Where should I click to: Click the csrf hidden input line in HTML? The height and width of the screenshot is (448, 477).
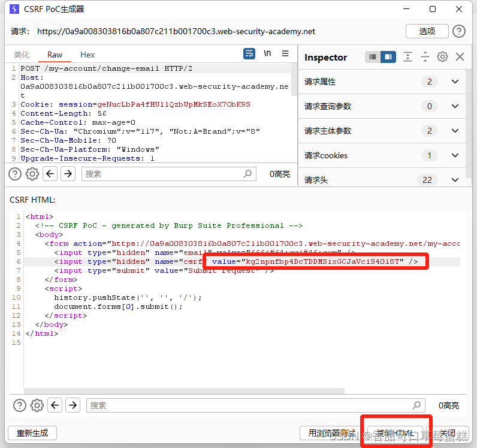236,261
